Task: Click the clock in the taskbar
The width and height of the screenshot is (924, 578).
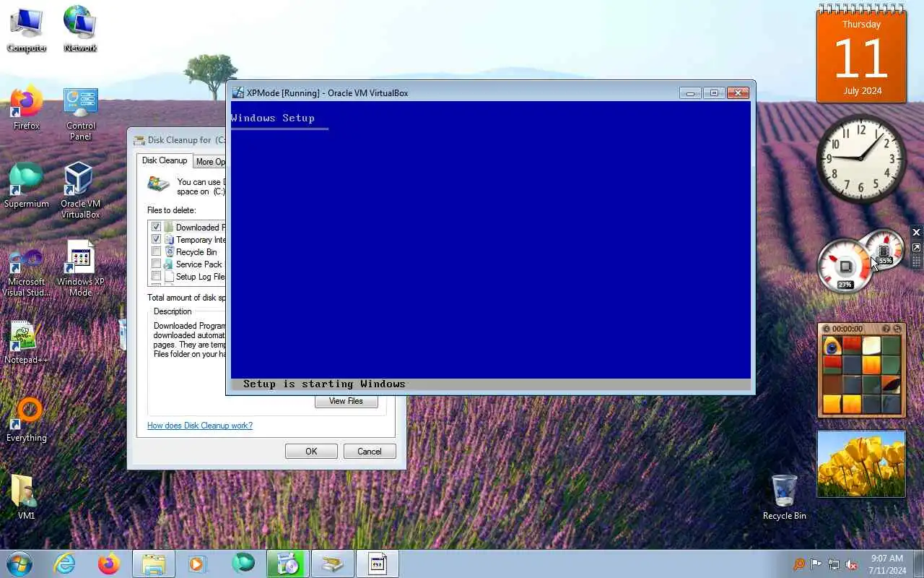Action: [886, 564]
